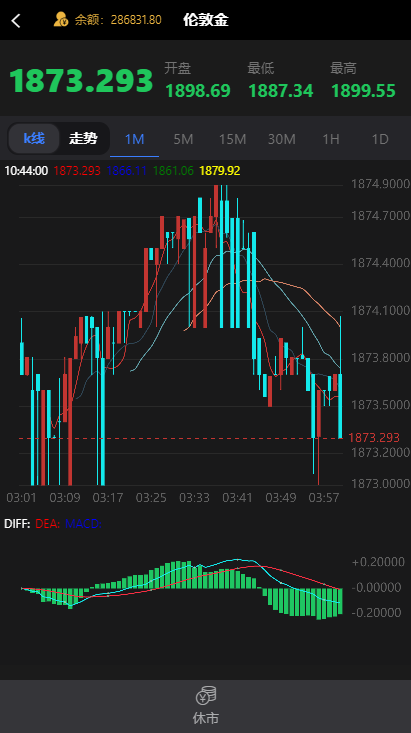Tap the 03:57 timeline label
The width and height of the screenshot is (411, 733).
pyautogui.click(x=324, y=497)
